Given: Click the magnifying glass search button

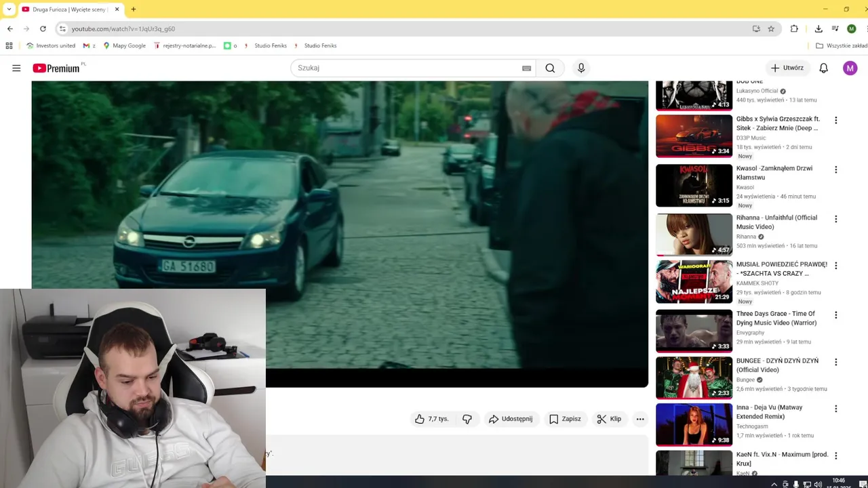Looking at the screenshot, I should point(550,68).
